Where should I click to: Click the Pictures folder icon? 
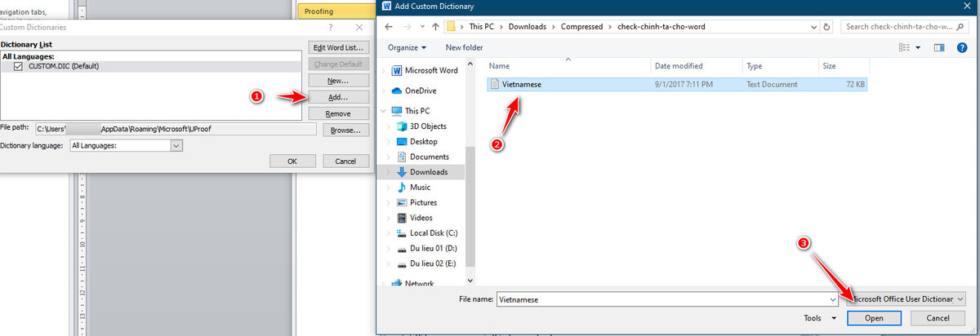tap(401, 202)
